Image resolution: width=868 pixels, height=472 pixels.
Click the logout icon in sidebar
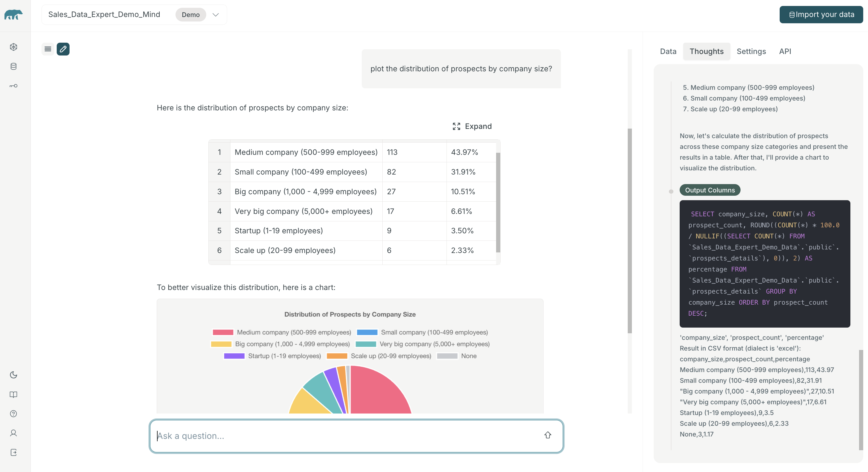click(x=13, y=453)
